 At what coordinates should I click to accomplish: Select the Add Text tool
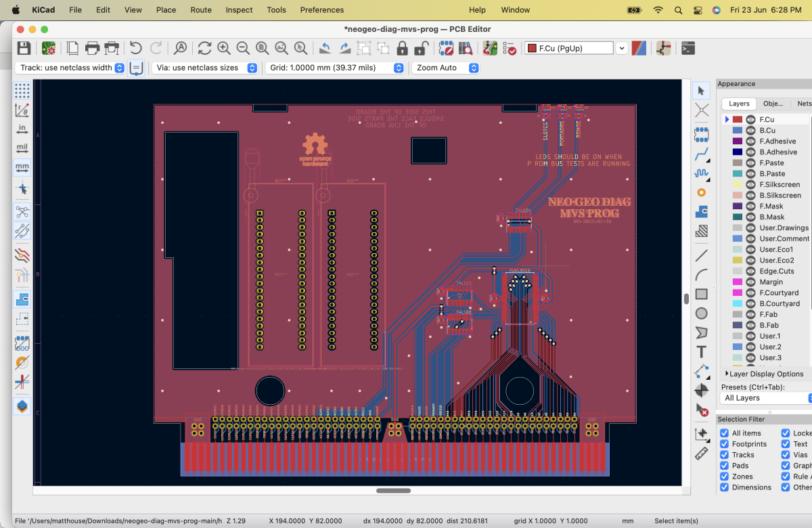pos(702,352)
